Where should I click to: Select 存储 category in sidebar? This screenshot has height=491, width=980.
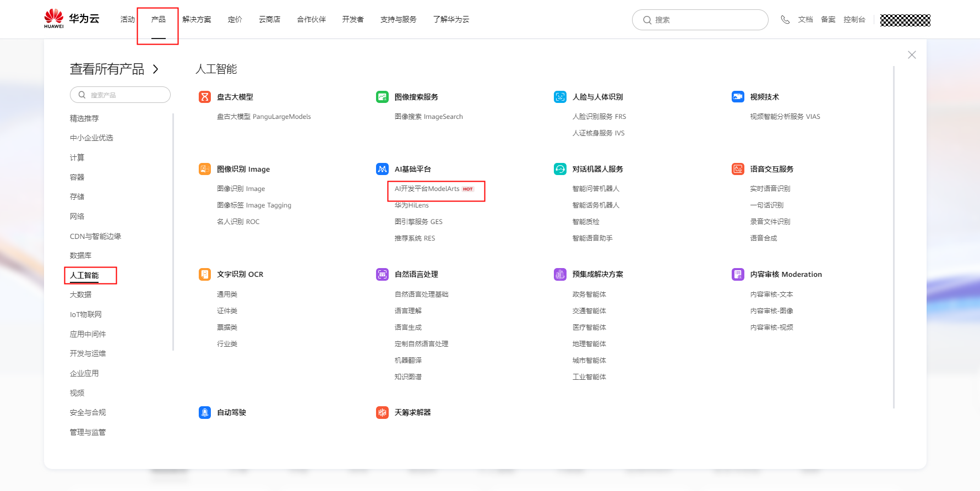click(x=77, y=197)
